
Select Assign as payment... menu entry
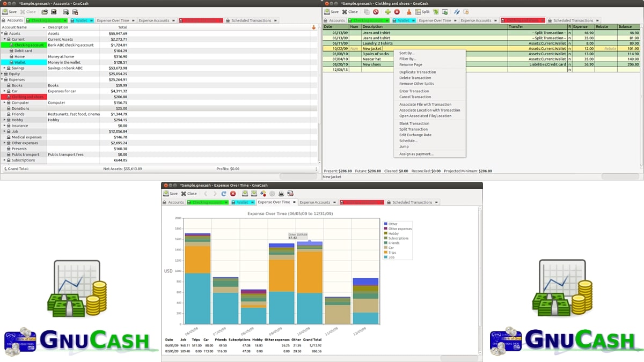(x=416, y=154)
